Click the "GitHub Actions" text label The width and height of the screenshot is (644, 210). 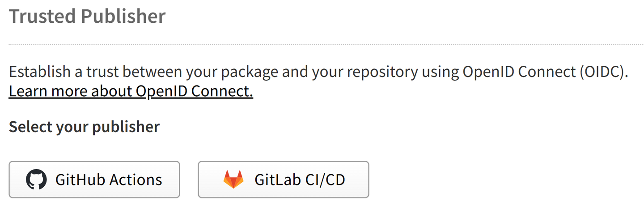coord(109,180)
